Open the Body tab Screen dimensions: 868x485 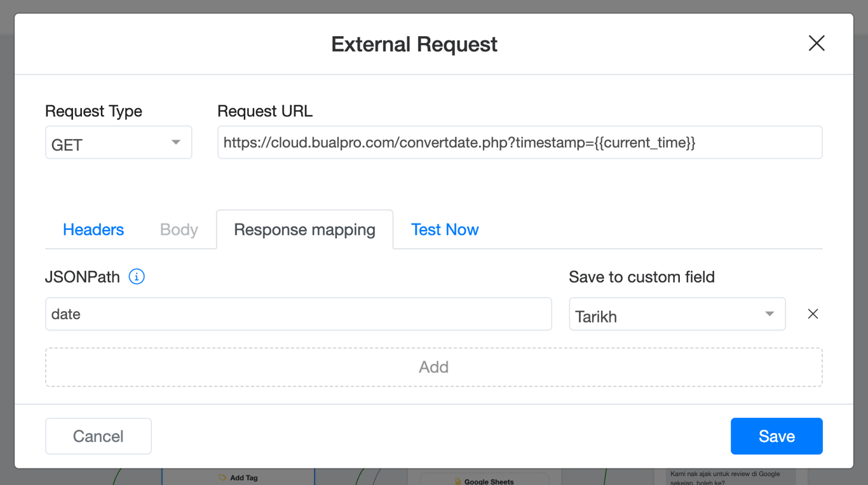tap(179, 230)
